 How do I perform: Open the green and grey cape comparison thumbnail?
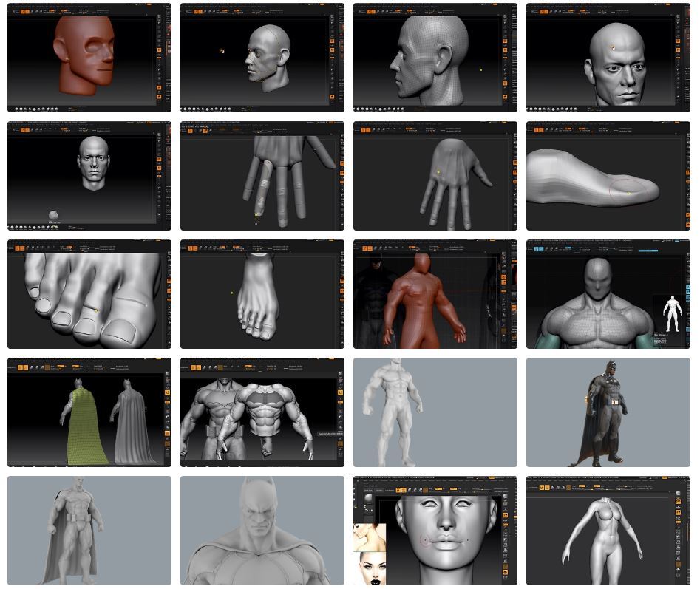pyautogui.click(x=89, y=412)
